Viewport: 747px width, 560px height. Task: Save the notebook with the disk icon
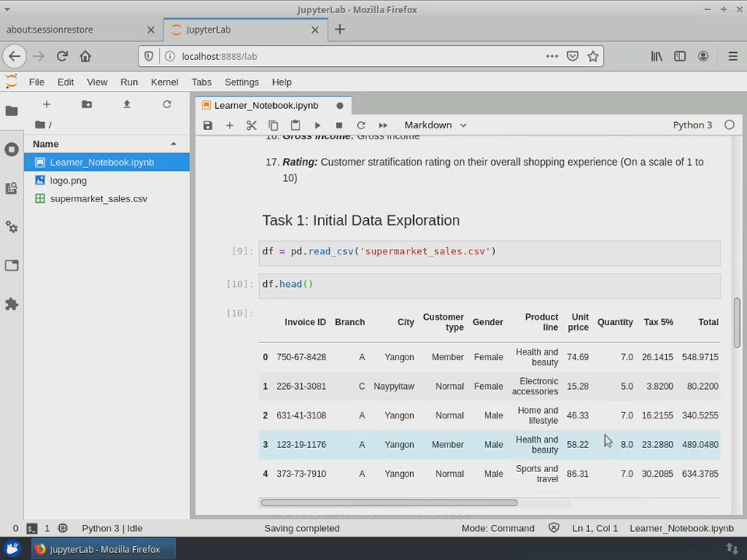[x=208, y=125]
